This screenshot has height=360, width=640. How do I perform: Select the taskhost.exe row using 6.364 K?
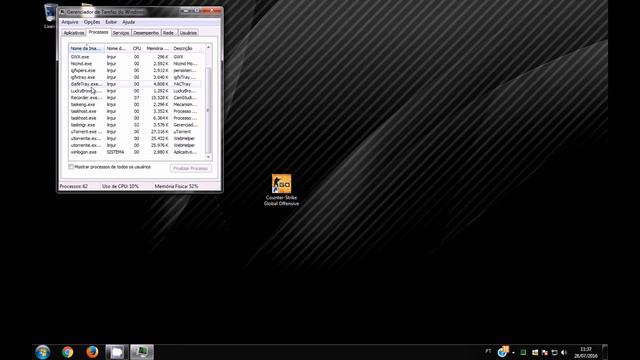pos(135,118)
